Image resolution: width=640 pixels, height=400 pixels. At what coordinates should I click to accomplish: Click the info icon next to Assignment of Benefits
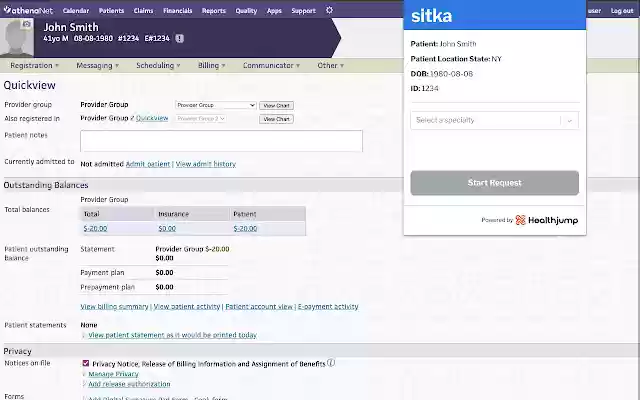(331, 363)
